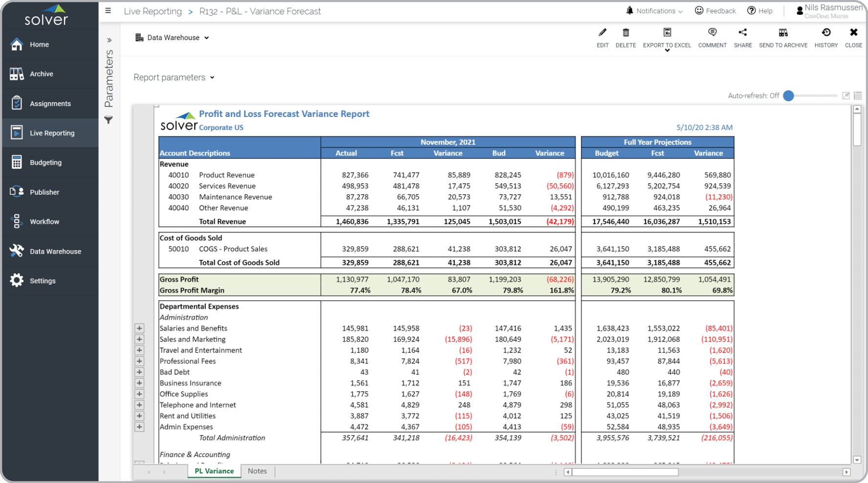Open Budgeting in the sidebar

pyautogui.click(x=45, y=162)
